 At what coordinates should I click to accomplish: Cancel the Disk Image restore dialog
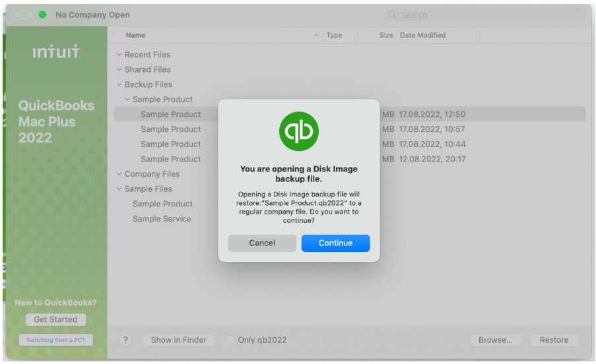(x=262, y=243)
